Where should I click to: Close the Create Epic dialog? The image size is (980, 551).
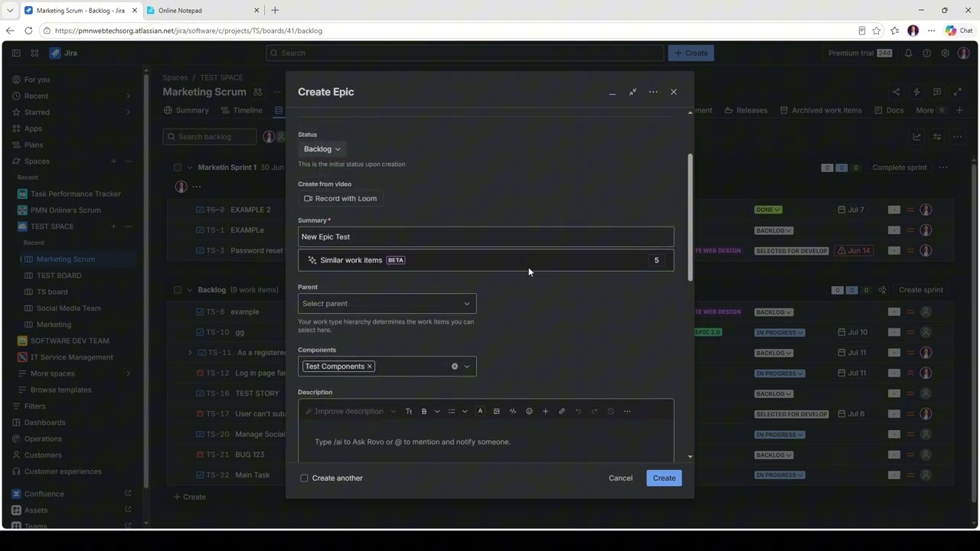click(674, 92)
